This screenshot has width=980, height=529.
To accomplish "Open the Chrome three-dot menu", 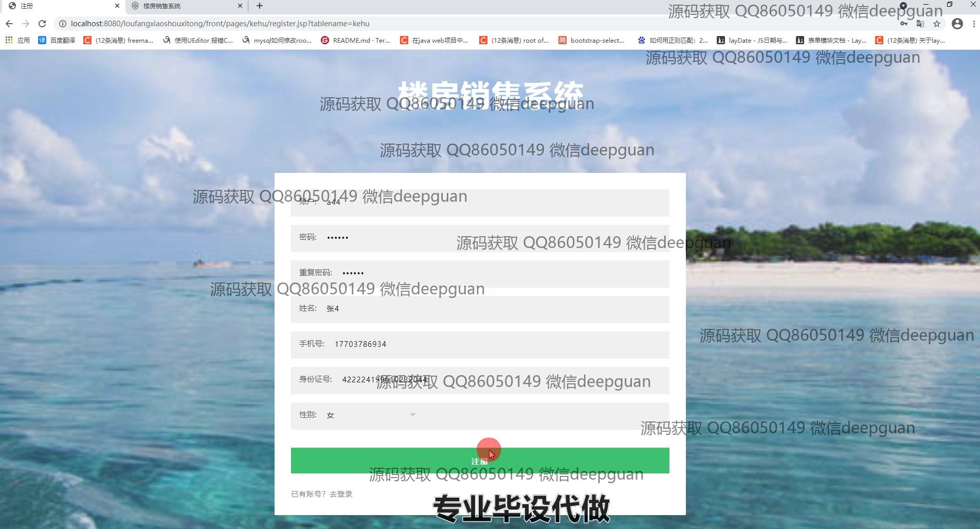I will (x=974, y=24).
